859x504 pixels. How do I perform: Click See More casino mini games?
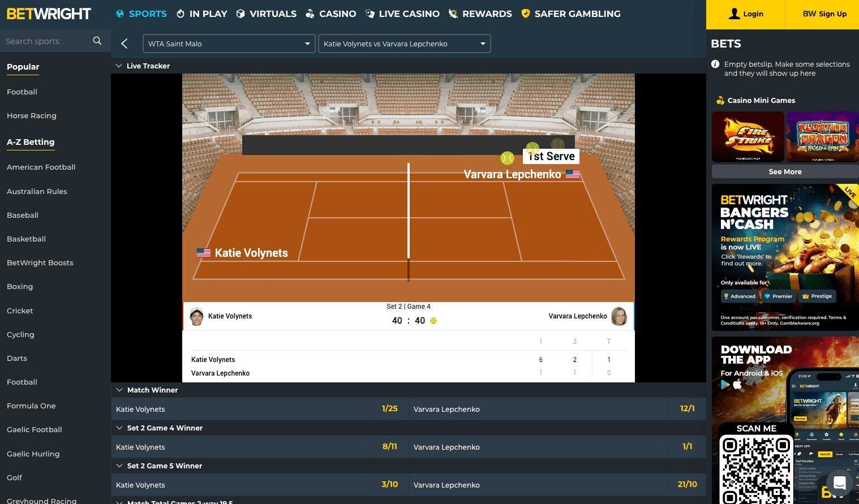click(785, 171)
